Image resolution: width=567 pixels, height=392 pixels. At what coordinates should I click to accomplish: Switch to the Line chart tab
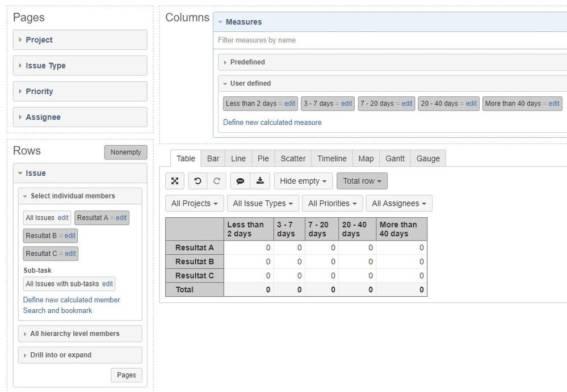pyautogui.click(x=238, y=159)
